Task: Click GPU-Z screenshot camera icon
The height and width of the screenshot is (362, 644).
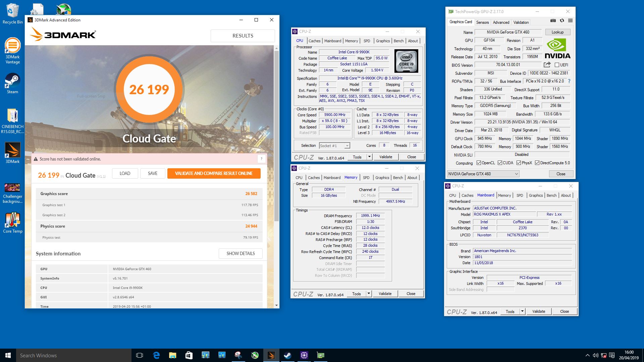Action: [x=553, y=21]
